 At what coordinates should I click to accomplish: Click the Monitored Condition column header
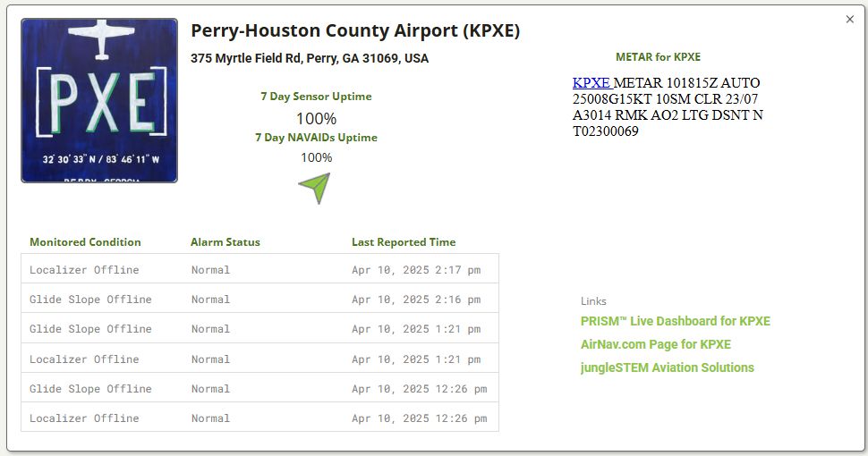point(85,242)
